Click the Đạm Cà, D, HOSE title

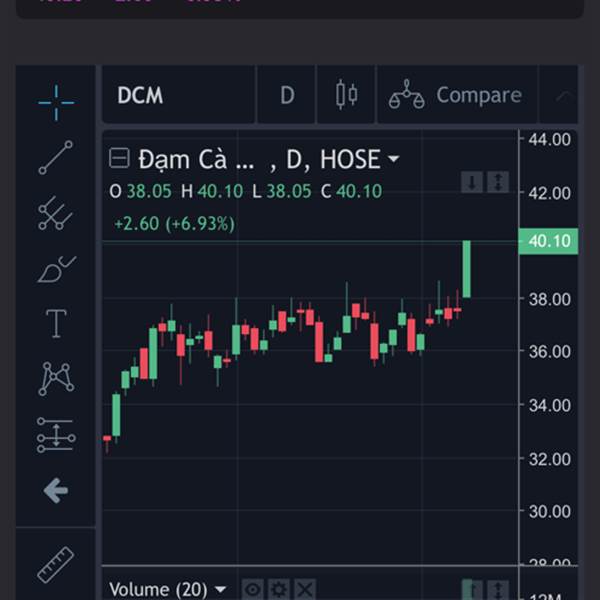(259, 159)
